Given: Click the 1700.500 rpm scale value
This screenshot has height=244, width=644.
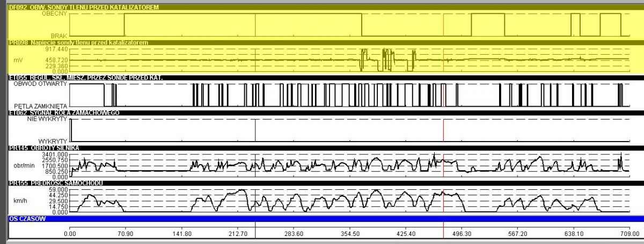Looking at the screenshot, I should click(x=55, y=166).
